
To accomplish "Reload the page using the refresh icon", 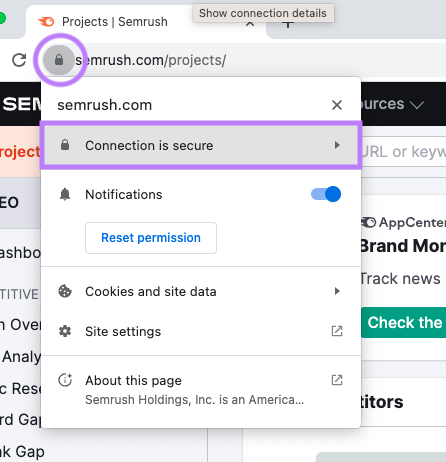I will click(19, 60).
